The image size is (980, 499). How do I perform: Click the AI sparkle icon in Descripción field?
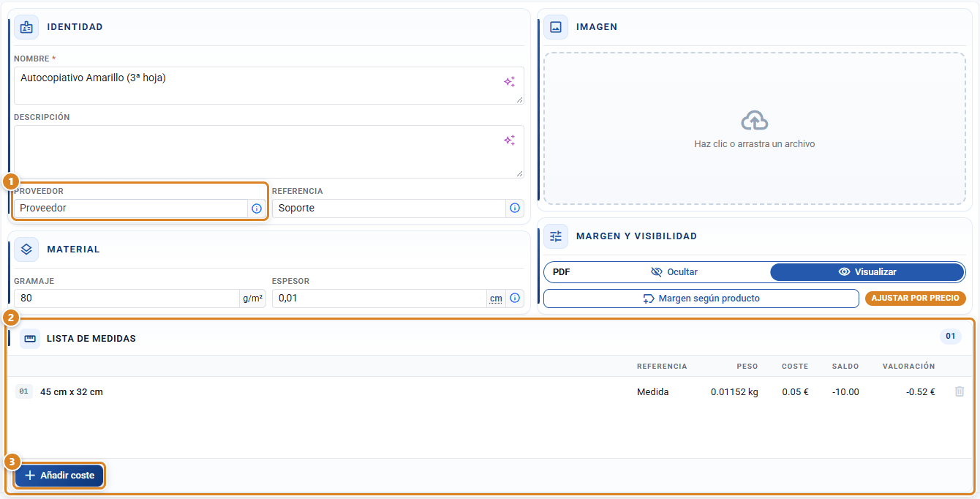tap(510, 140)
